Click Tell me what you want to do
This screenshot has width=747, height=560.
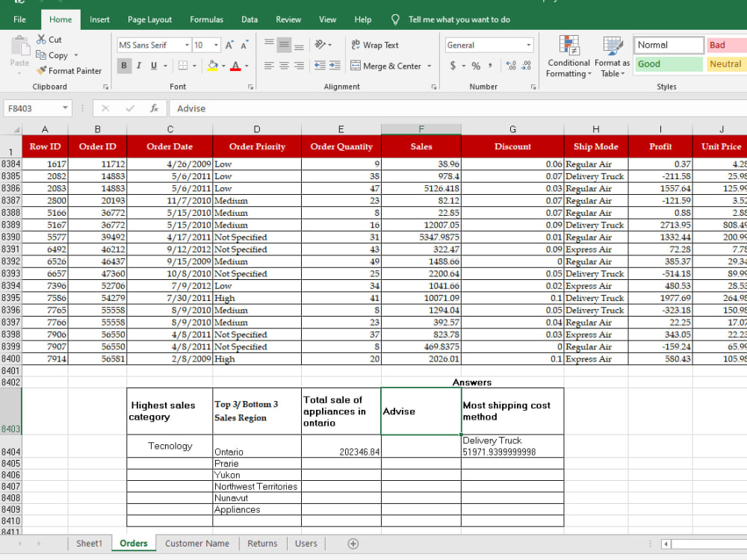[459, 19]
